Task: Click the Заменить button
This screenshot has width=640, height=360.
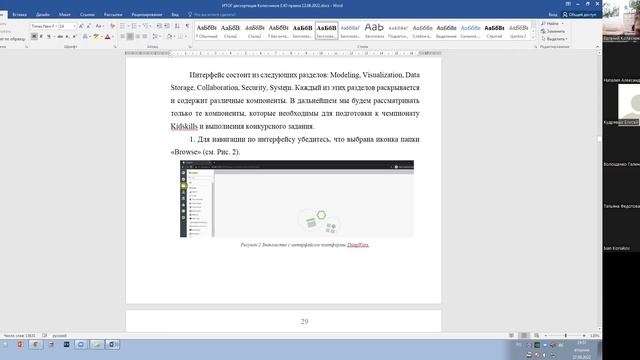Action: coord(553,31)
